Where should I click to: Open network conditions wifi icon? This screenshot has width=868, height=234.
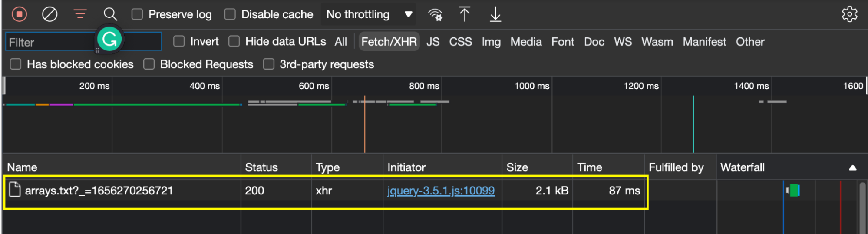(x=435, y=15)
